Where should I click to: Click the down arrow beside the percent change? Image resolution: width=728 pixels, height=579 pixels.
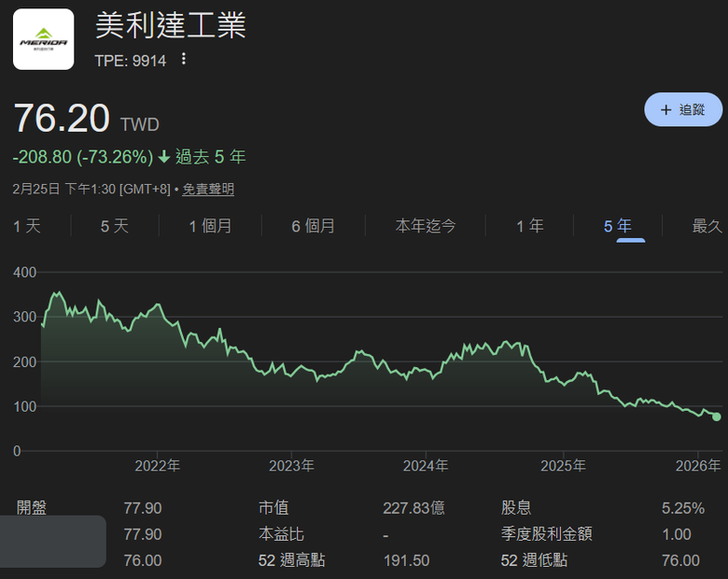point(164,157)
